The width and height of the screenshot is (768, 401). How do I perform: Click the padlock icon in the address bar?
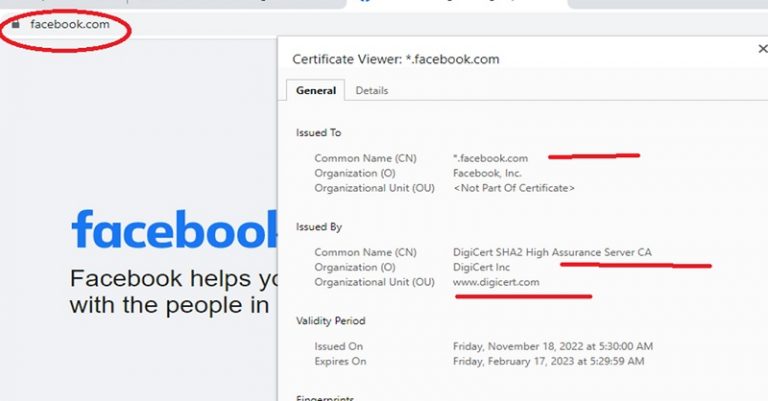click(15, 24)
